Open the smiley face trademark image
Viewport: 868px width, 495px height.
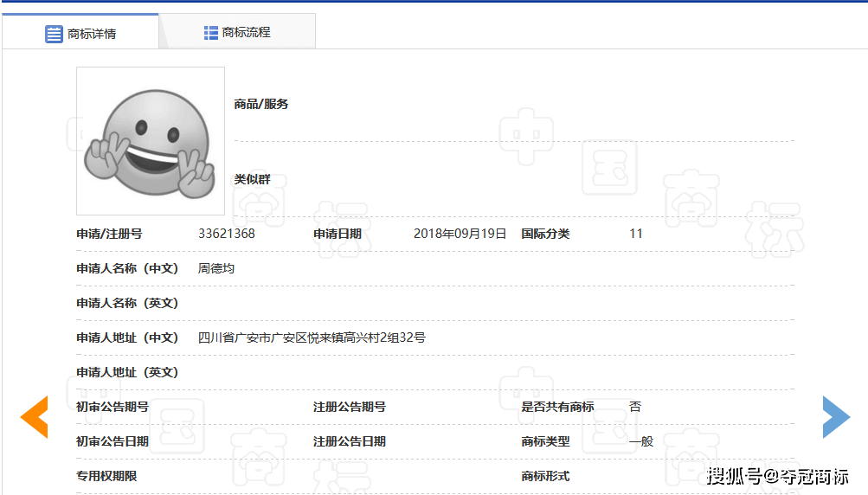click(x=151, y=141)
